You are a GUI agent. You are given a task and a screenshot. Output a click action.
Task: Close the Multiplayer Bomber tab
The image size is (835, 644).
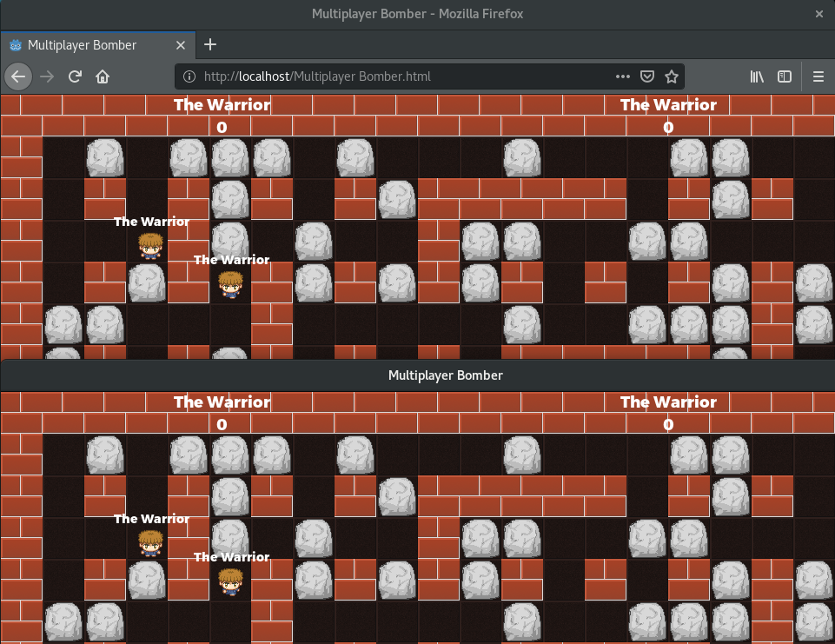click(181, 45)
